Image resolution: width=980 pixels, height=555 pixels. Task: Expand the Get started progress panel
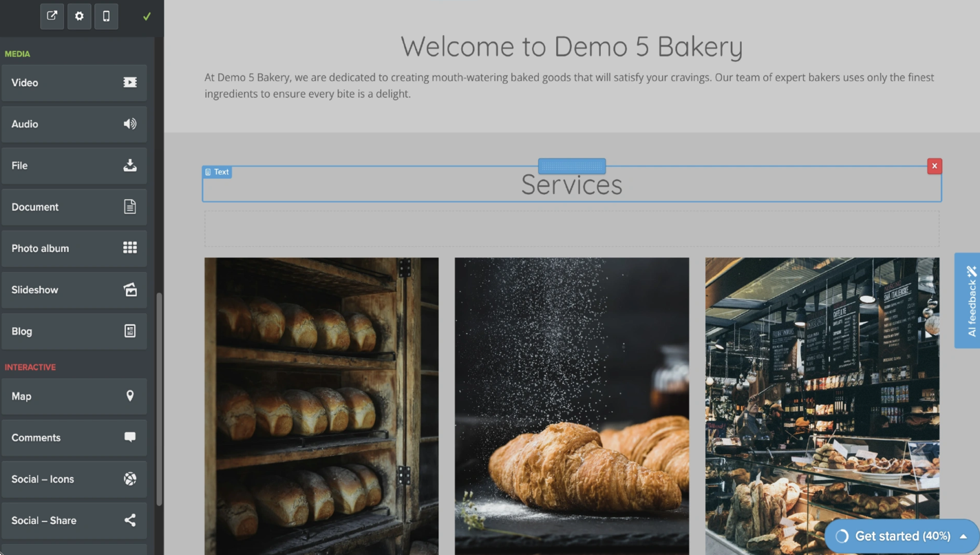point(963,536)
